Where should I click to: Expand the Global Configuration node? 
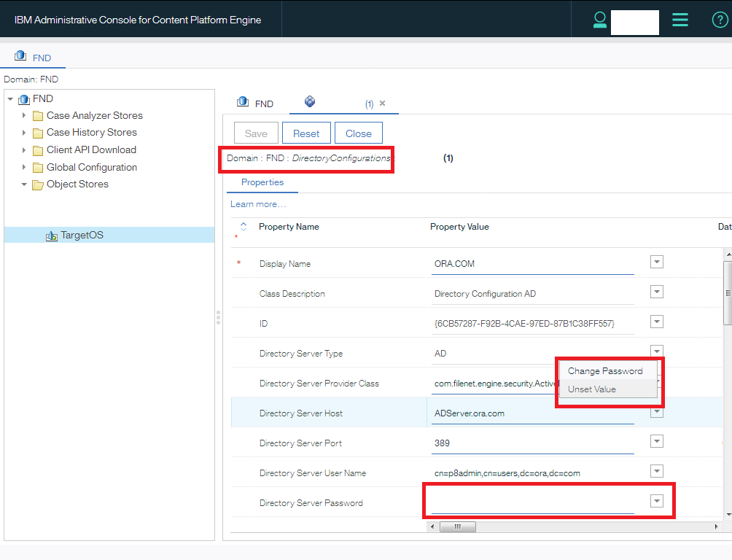[24, 167]
